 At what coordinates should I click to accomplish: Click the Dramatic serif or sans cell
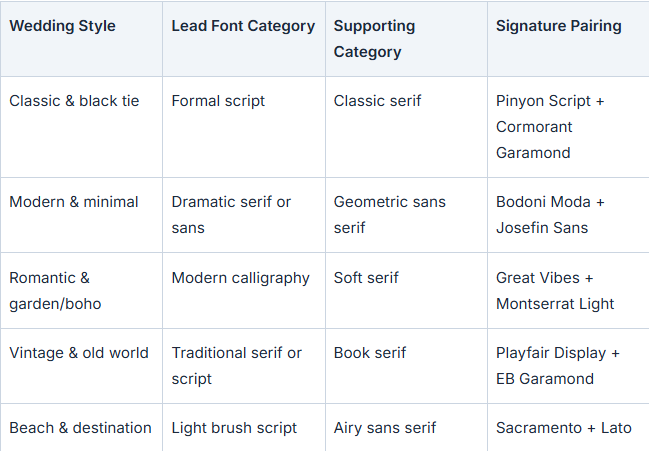[x=244, y=215]
